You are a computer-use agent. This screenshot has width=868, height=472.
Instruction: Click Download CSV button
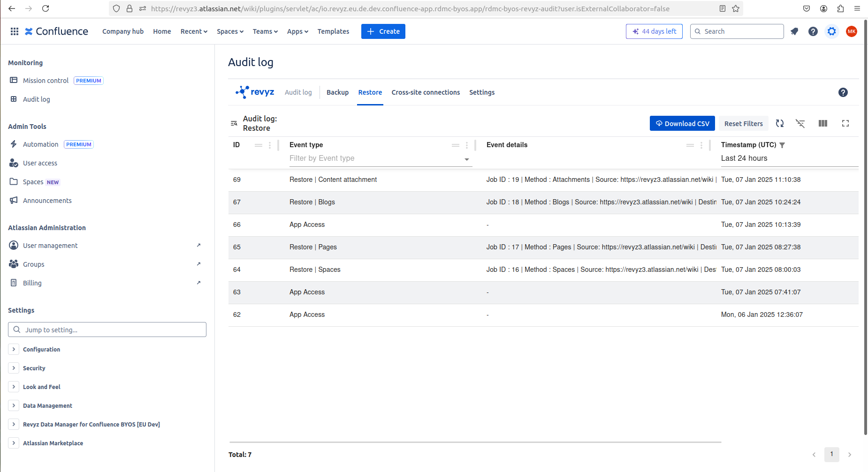click(x=682, y=123)
